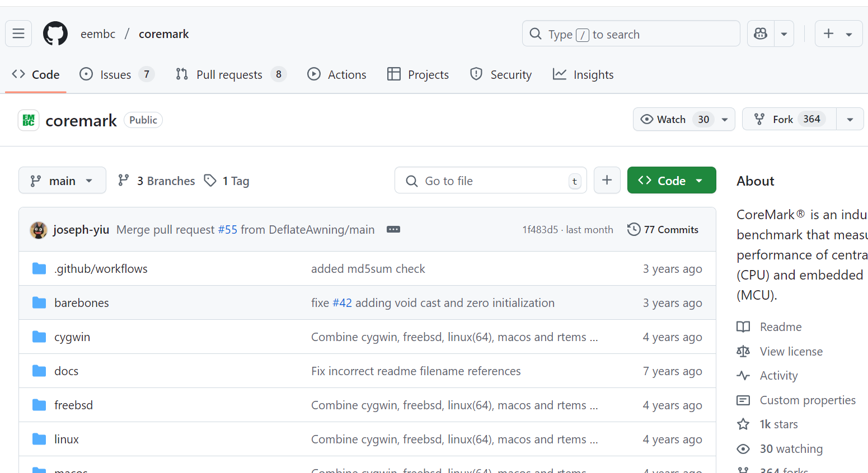
Task: Open the create new plus menu
Action: tap(838, 34)
